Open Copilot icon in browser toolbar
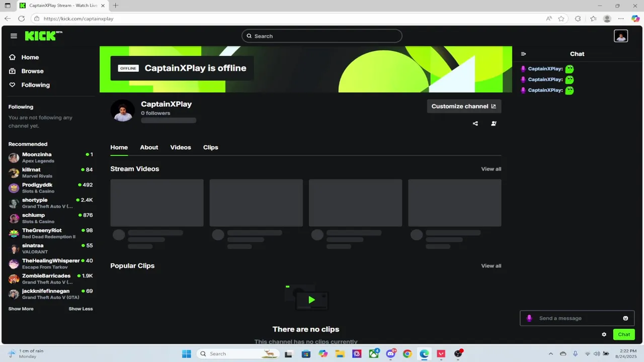Viewport: 644px width, 362px height. [x=635, y=19]
